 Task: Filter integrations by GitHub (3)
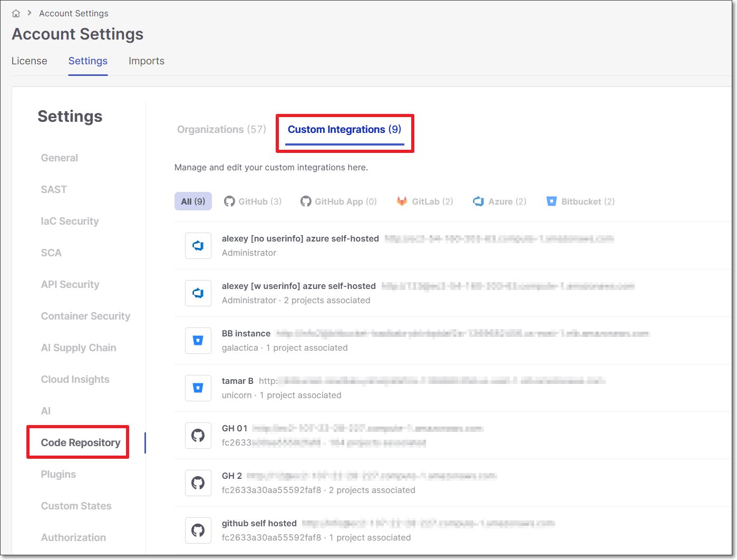253,201
